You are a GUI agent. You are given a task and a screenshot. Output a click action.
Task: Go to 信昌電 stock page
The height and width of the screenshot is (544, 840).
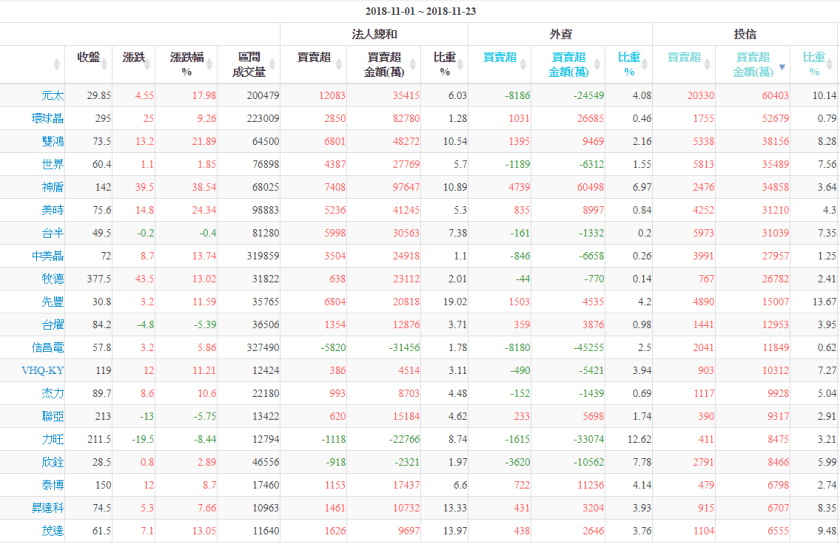(44, 347)
